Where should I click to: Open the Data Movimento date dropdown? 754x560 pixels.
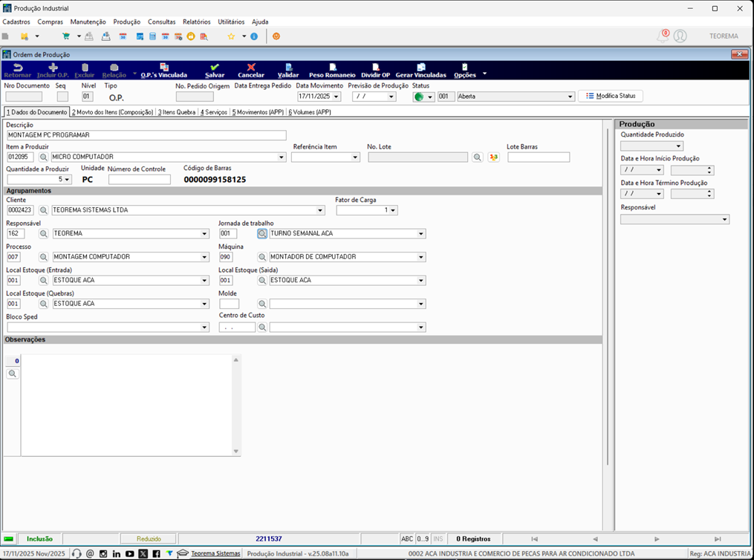tap(336, 97)
